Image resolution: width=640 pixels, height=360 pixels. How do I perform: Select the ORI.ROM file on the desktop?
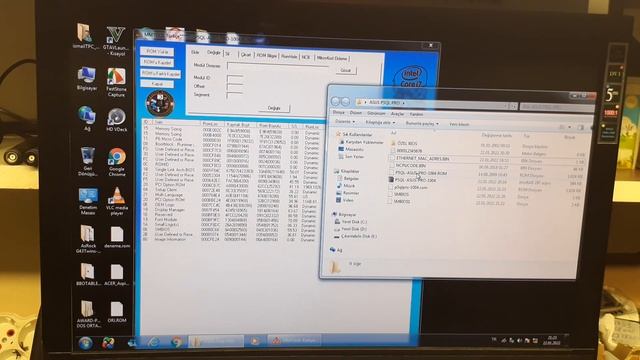(117, 313)
